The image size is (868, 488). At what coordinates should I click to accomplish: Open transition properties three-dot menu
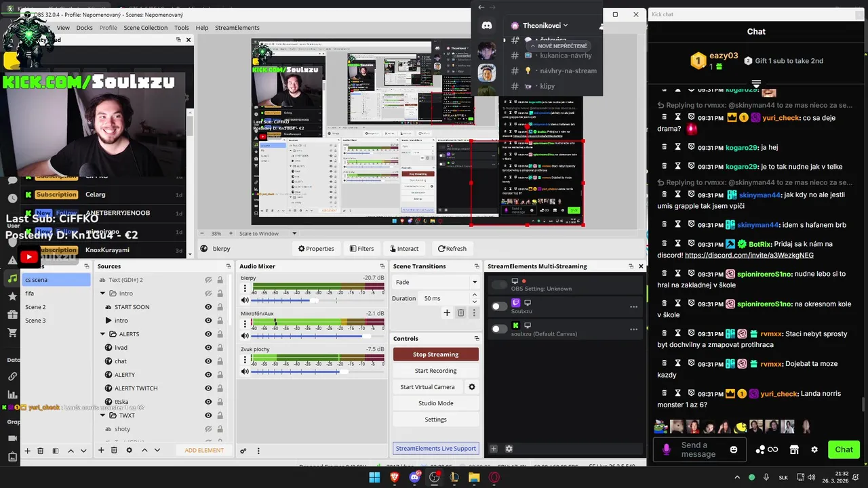point(474,312)
